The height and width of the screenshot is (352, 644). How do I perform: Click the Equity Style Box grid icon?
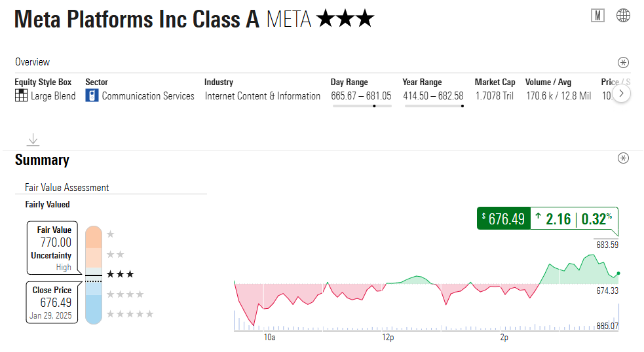(21, 96)
